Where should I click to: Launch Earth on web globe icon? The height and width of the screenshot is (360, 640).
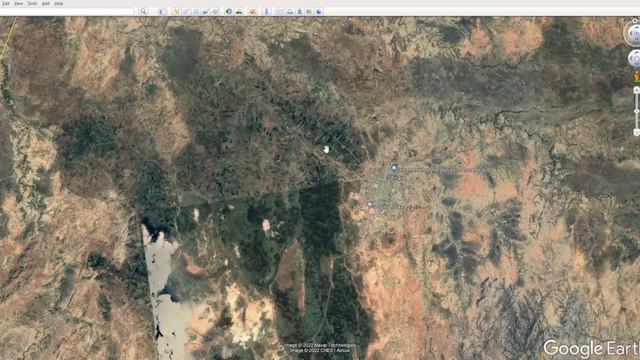[319, 11]
